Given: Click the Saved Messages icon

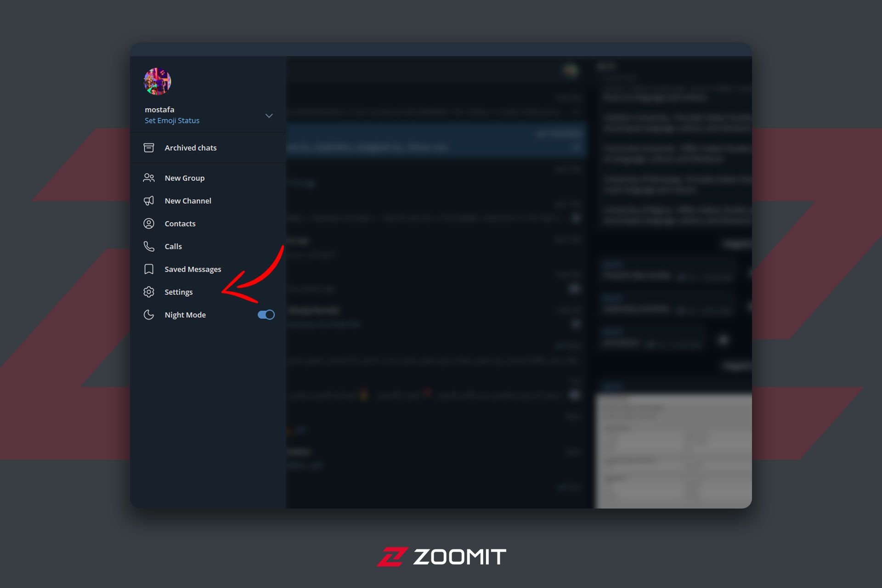Looking at the screenshot, I should tap(150, 268).
